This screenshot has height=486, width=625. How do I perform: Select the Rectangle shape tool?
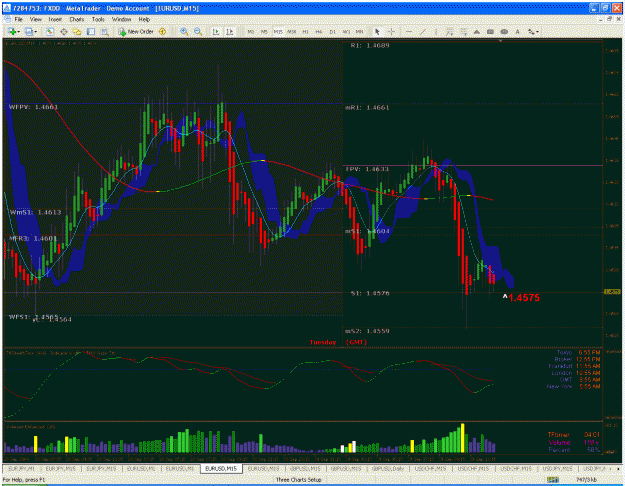coord(490,31)
